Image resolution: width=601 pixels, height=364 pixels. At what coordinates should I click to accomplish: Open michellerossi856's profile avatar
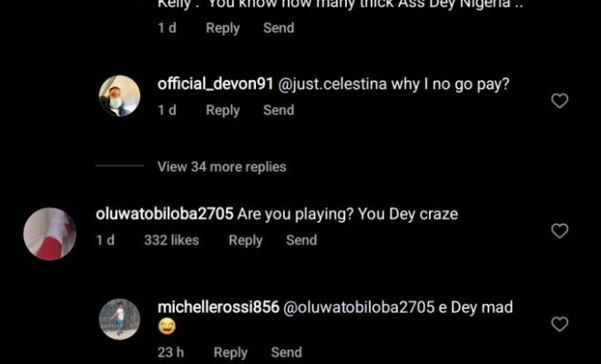pos(119,319)
